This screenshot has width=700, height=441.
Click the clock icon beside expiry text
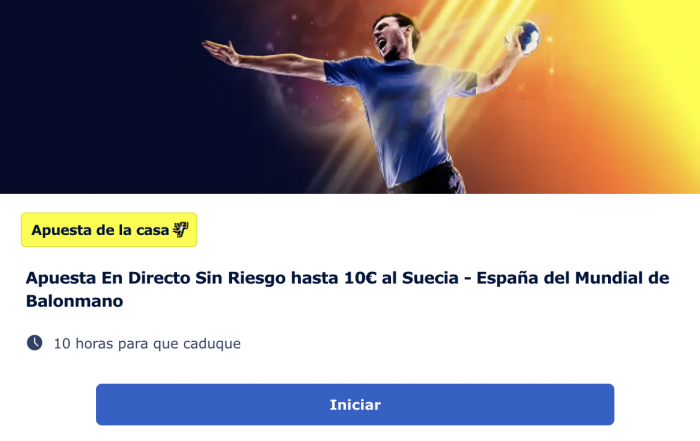coord(34,343)
